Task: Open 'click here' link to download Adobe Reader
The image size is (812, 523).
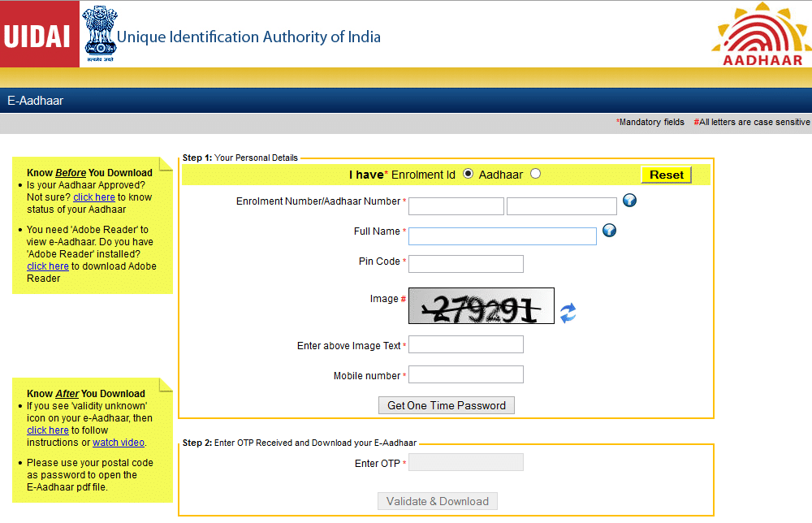Action: click(47, 266)
